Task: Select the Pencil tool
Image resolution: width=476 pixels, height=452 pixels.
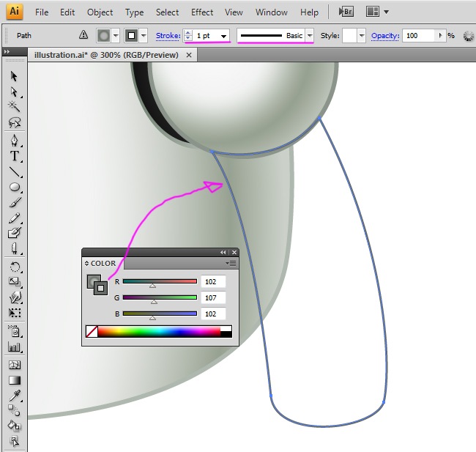Action: (14, 218)
